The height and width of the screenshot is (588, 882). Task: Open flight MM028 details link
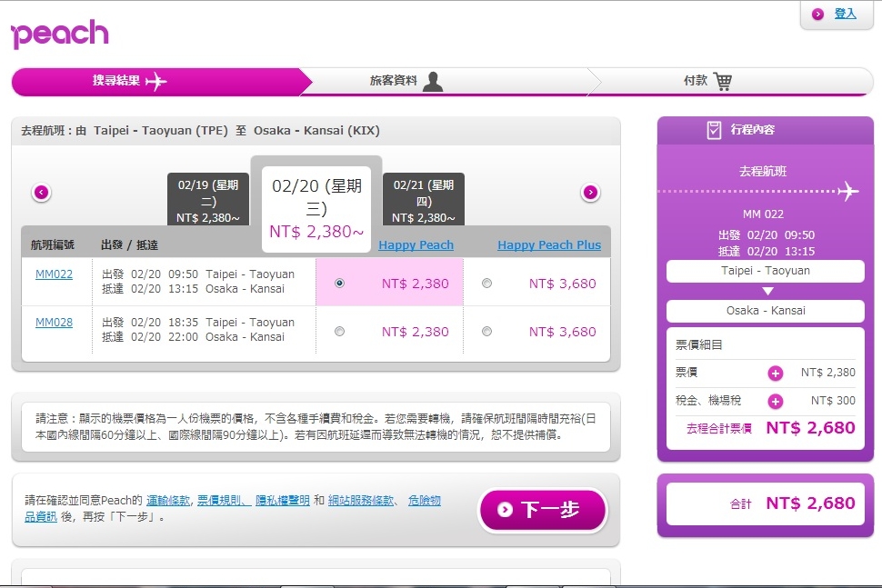54,323
